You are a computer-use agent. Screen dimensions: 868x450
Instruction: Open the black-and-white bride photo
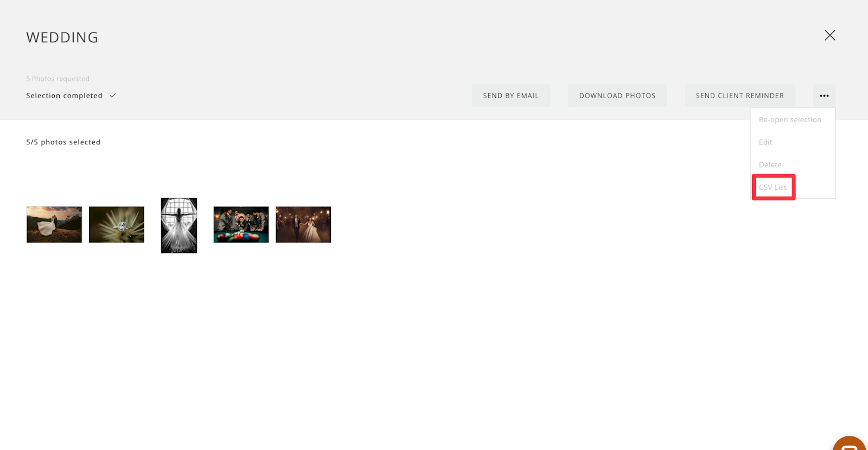pyautogui.click(x=179, y=225)
